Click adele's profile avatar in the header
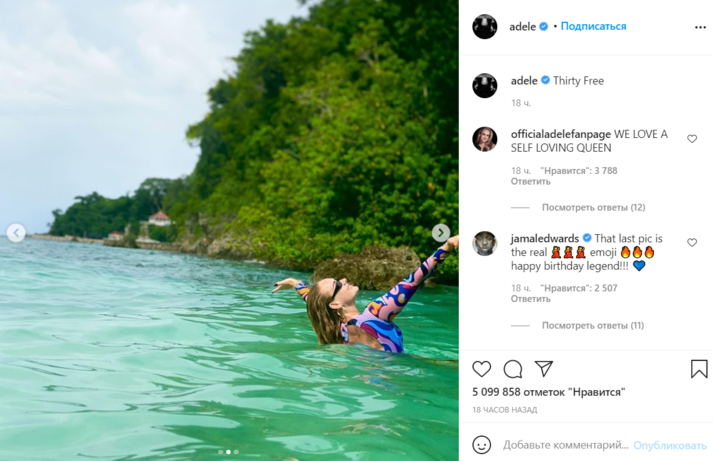The image size is (713, 461). [x=485, y=27]
